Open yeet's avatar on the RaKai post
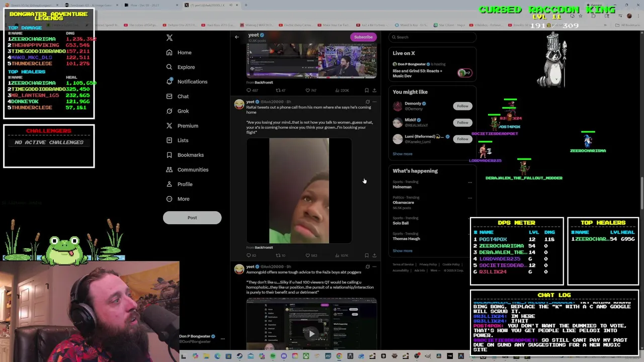The height and width of the screenshot is (362, 644). coord(239,104)
